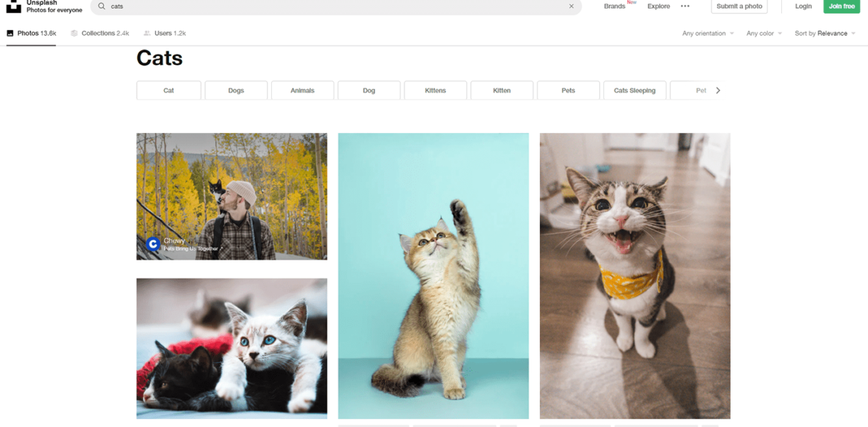This screenshot has width=868, height=427.
Task: Switch to the Users 1.2k tab
Action: [x=164, y=33]
